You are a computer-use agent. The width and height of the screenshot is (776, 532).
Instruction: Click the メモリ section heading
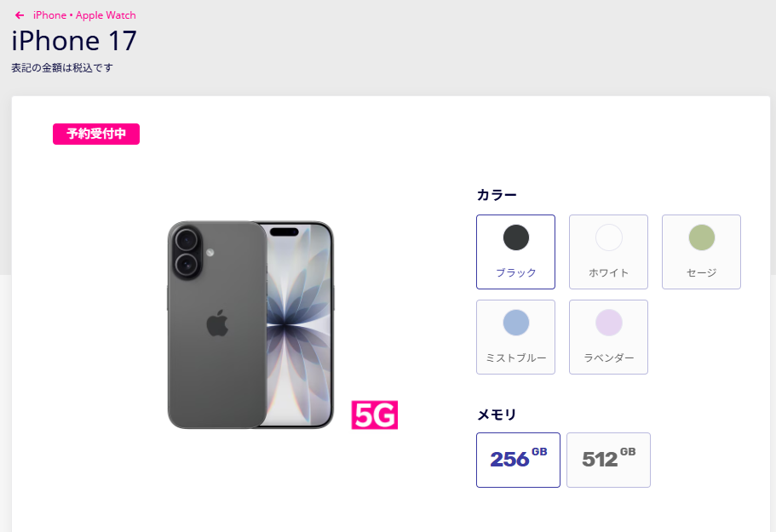497,415
